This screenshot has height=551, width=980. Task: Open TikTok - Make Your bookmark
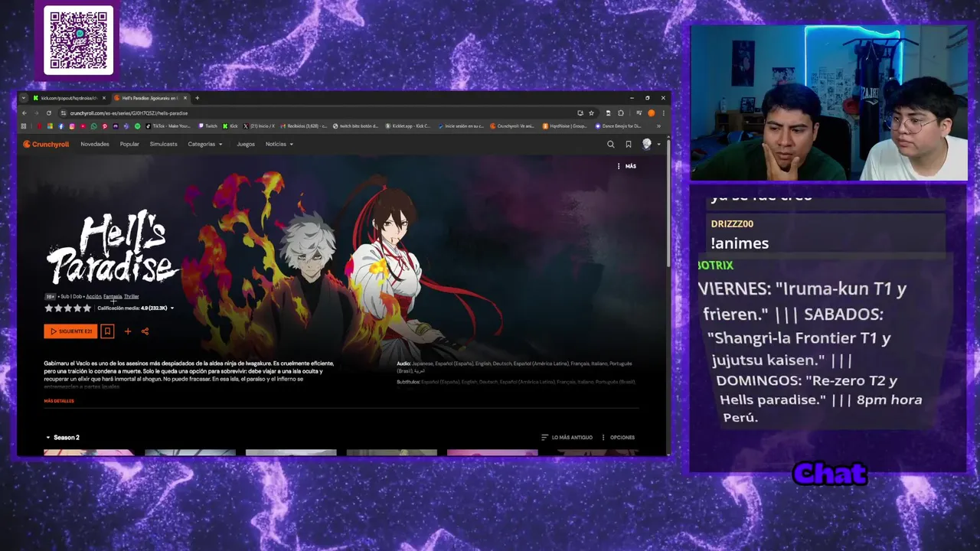pyautogui.click(x=168, y=126)
